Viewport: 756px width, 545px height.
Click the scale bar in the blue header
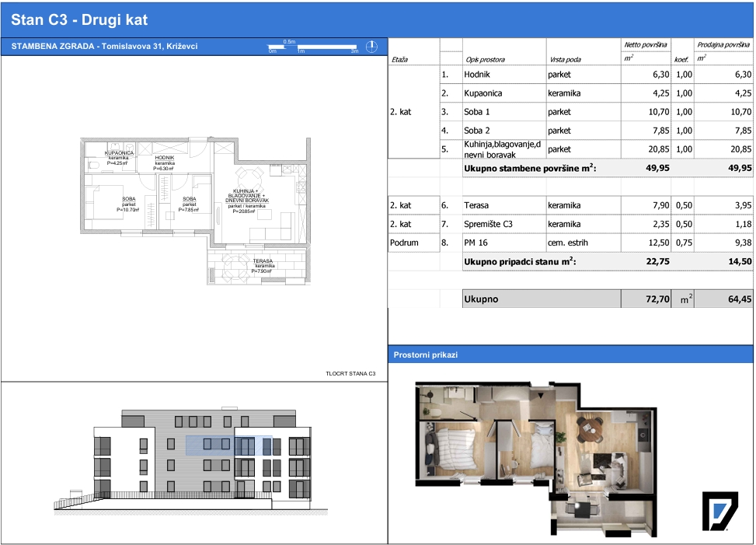click(313, 47)
